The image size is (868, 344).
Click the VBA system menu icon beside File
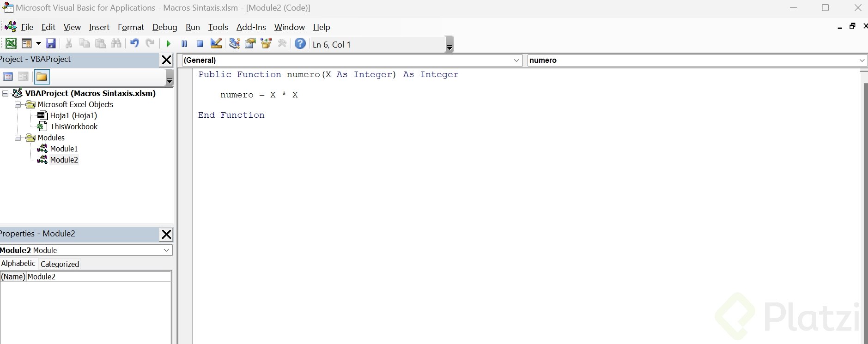click(11, 27)
